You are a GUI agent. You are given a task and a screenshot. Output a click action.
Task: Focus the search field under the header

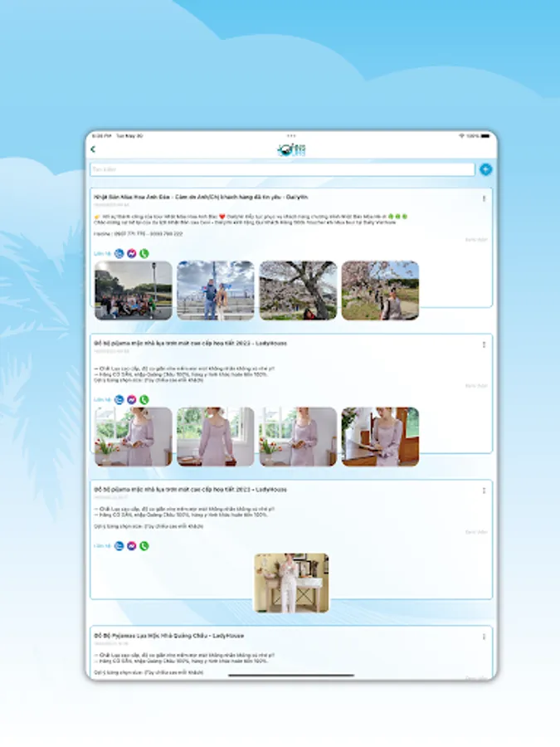point(282,169)
